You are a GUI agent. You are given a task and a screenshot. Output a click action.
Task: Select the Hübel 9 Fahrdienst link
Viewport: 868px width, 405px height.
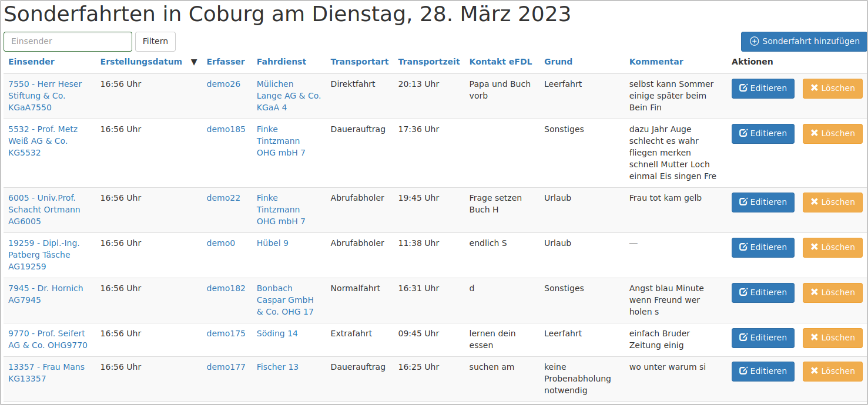click(272, 242)
